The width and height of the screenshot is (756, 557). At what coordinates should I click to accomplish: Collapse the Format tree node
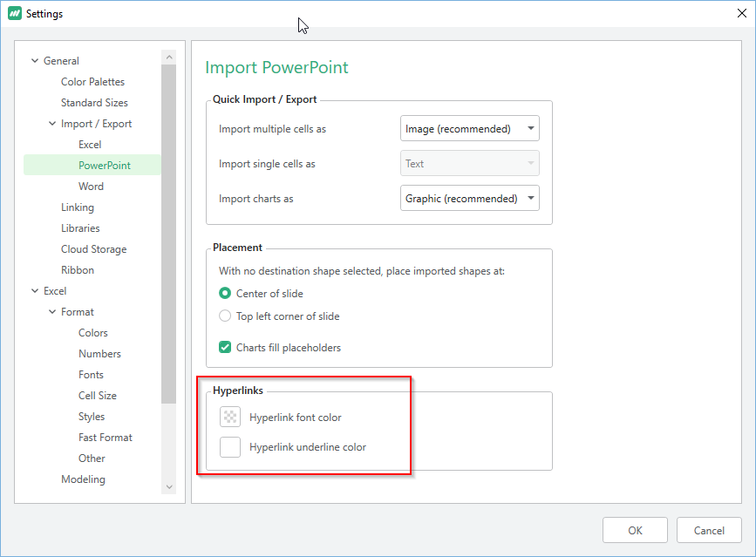coord(52,312)
